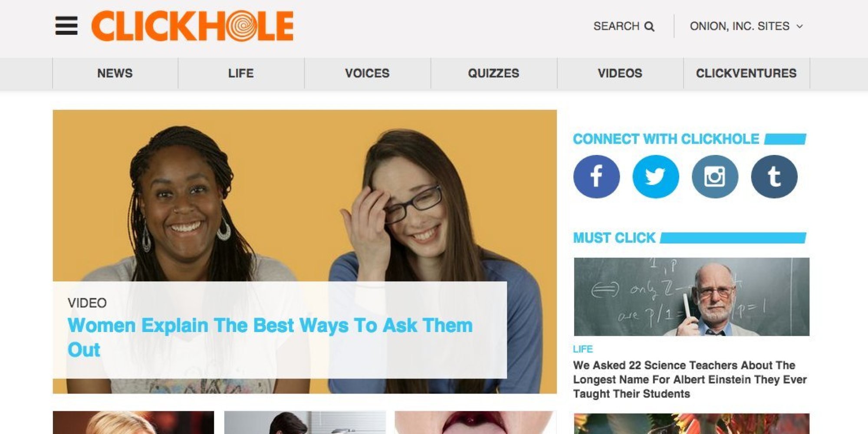Image resolution: width=868 pixels, height=434 pixels.
Task: Go to the News section
Action: point(115,73)
